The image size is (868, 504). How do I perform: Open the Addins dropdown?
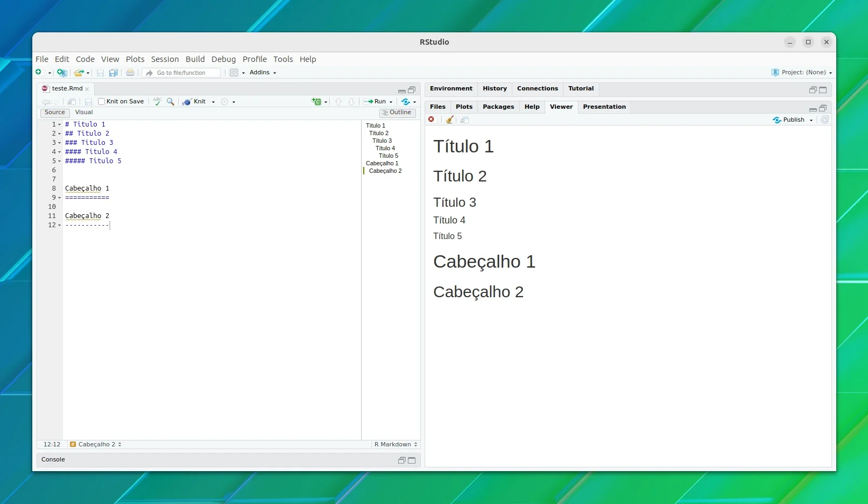[263, 73]
